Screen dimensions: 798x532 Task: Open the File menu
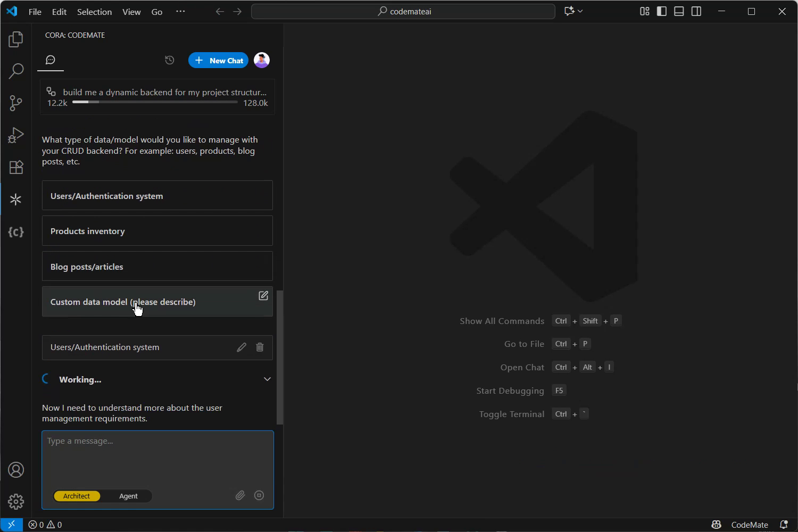click(35, 12)
